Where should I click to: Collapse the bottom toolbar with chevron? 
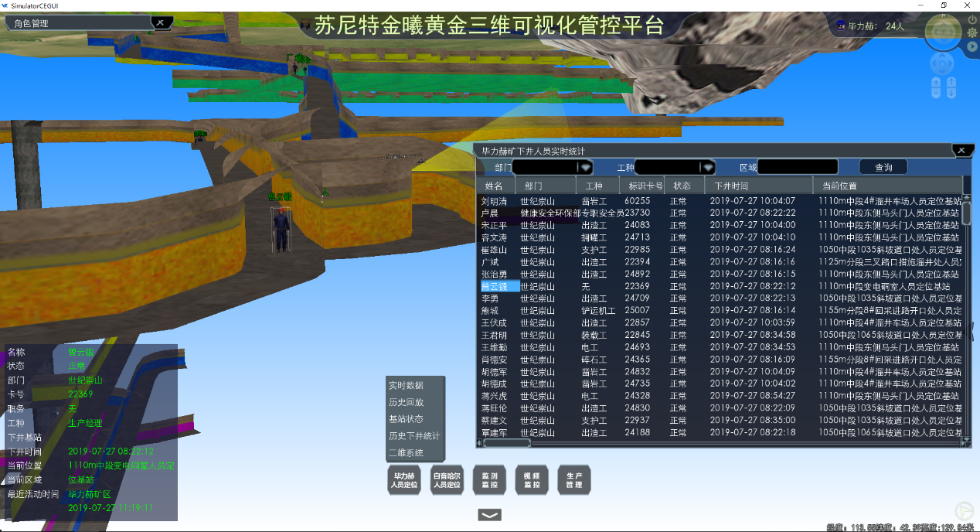point(490,515)
